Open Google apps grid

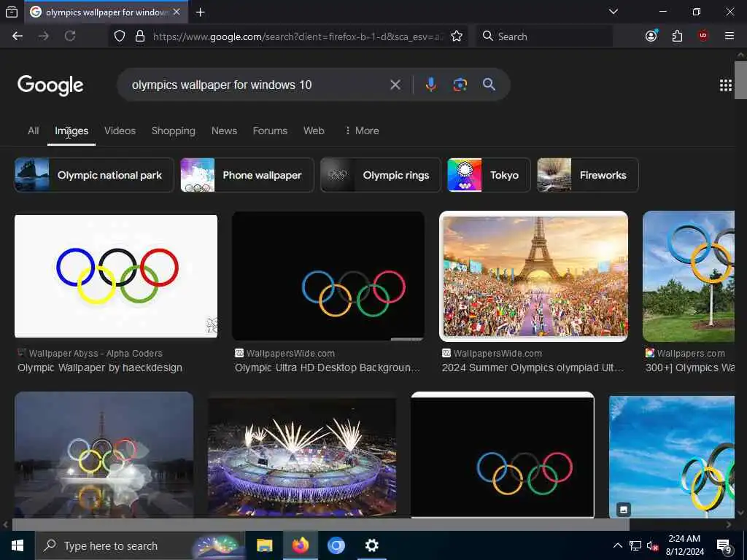pos(726,85)
